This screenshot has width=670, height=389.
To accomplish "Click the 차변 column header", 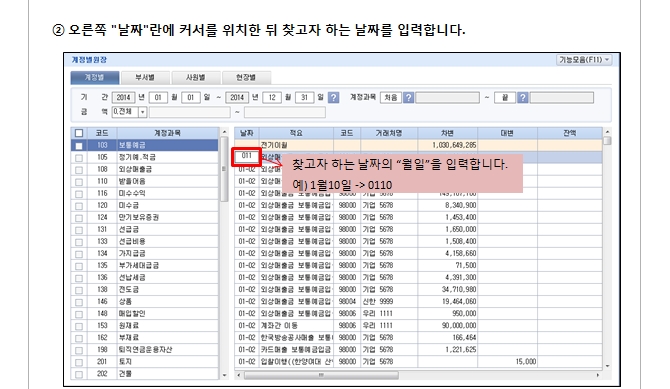I will 448,133.
